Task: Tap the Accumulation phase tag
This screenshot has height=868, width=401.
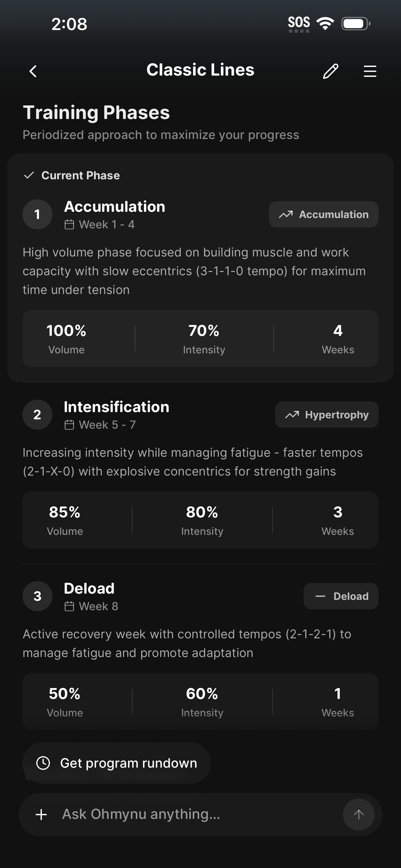Action: point(323,214)
